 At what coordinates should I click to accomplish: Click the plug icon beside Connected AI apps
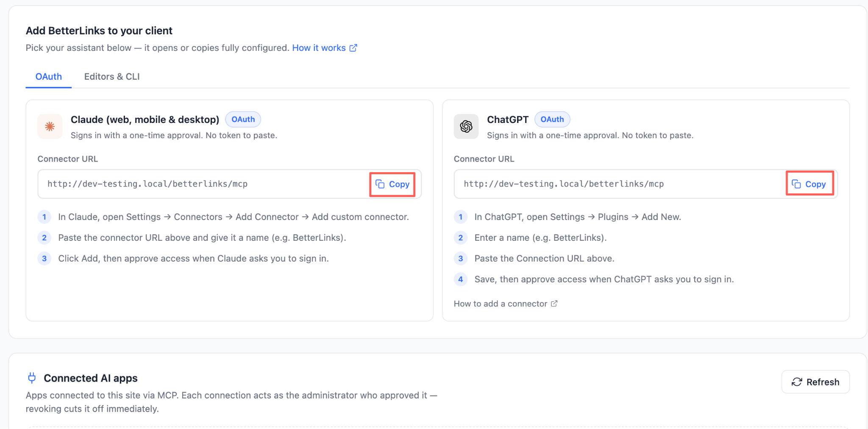tap(32, 378)
